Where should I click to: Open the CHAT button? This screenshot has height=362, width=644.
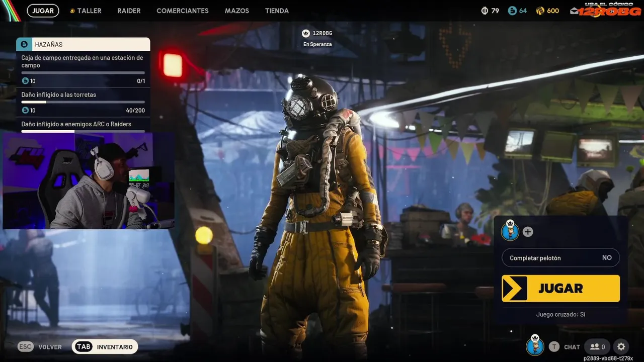point(572,347)
